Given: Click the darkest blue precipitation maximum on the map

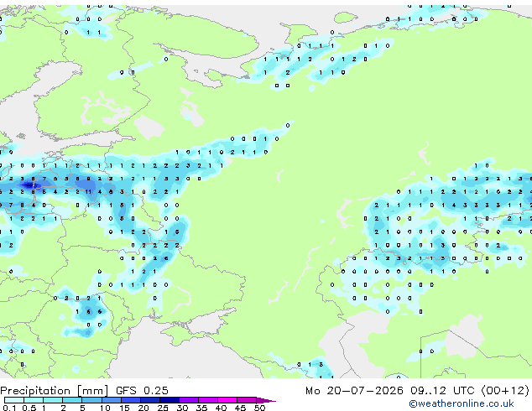Looking at the screenshot, I should pyautogui.click(x=29, y=185).
